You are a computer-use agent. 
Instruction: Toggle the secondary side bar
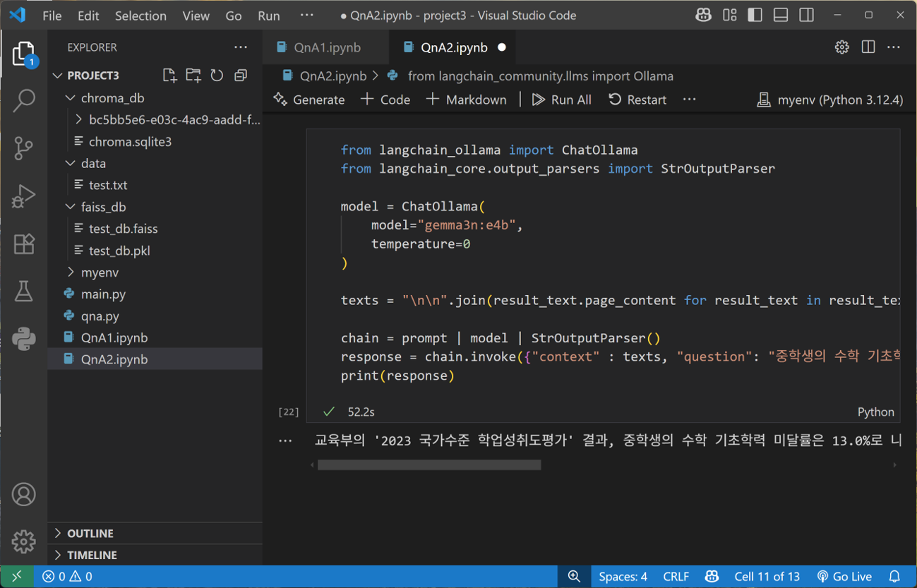[807, 15]
